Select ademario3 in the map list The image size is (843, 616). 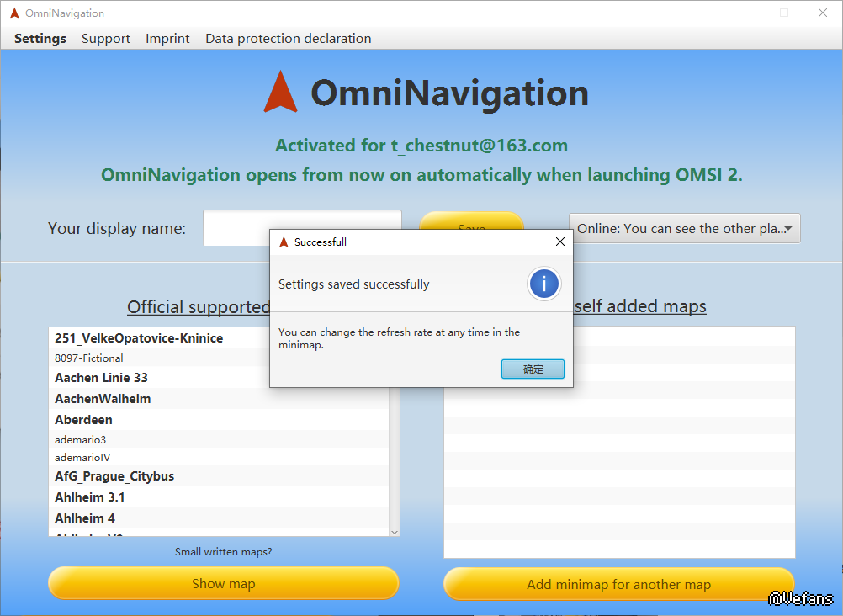point(218,439)
